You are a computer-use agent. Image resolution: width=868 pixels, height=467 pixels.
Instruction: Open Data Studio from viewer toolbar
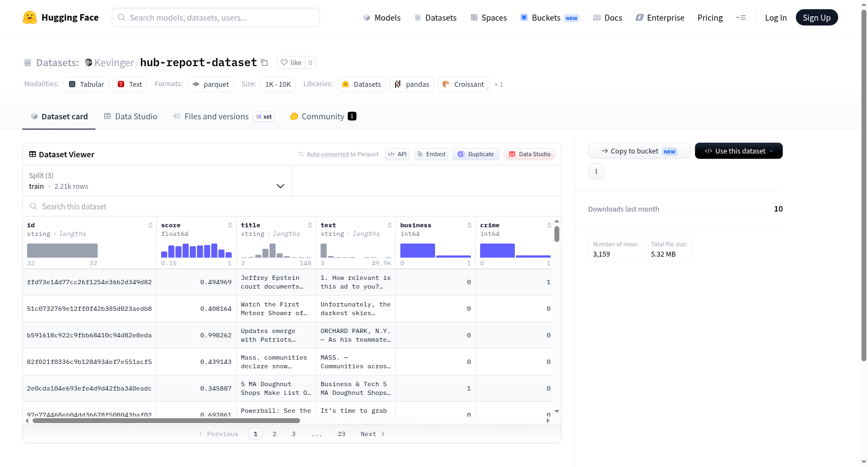(x=529, y=154)
